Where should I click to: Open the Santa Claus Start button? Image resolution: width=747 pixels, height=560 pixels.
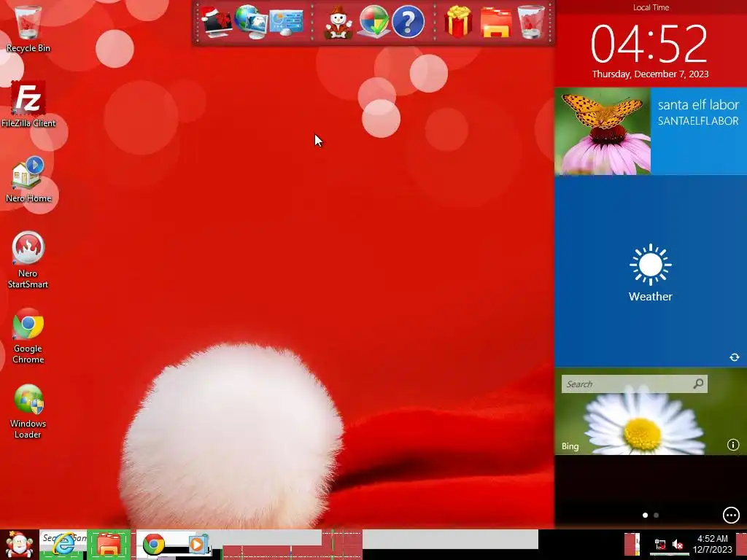pos(19,545)
